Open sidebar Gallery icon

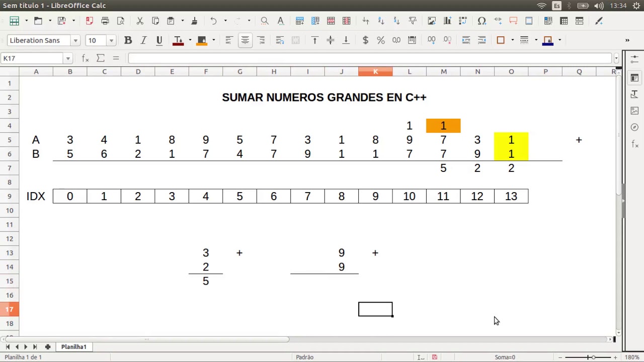click(x=634, y=111)
